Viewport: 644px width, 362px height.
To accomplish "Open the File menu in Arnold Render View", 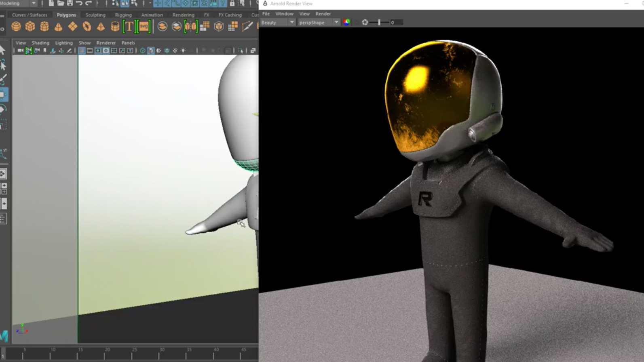I will pos(266,14).
